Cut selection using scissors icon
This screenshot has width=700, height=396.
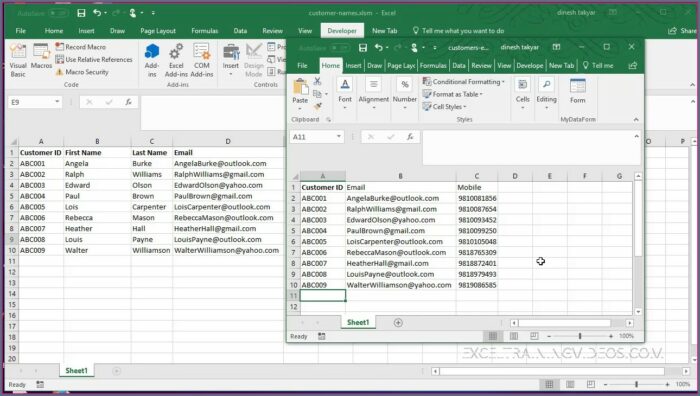click(317, 81)
